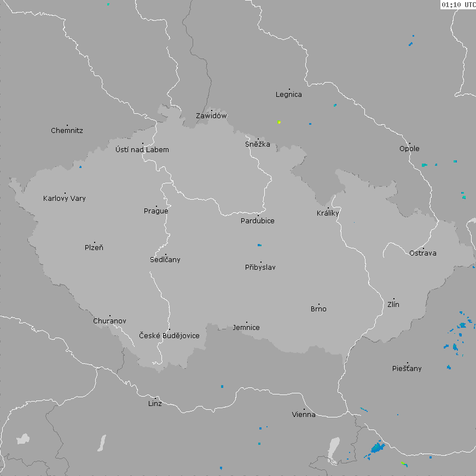Select the Karlovy Vary label

click(65, 199)
